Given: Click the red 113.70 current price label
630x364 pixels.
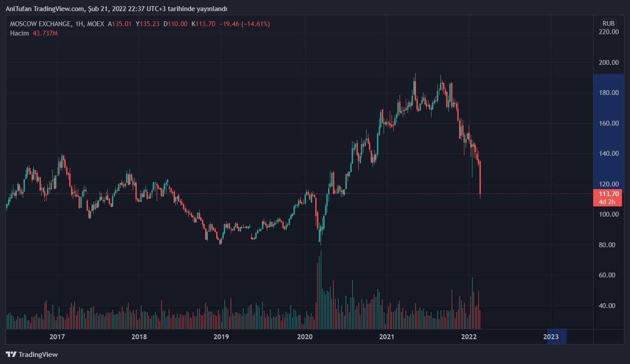Looking at the screenshot, I should 608,194.
